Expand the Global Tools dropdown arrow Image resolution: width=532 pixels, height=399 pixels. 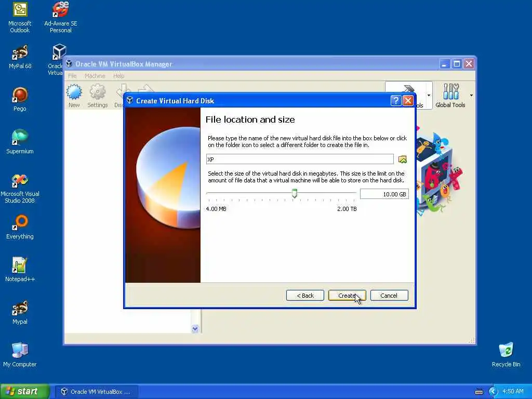pos(471,96)
